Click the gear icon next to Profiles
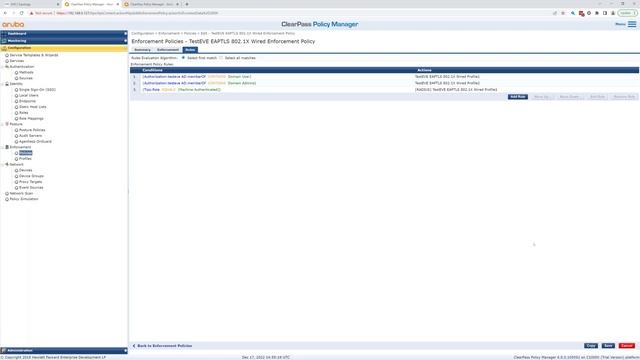 click(x=16, y=159)
